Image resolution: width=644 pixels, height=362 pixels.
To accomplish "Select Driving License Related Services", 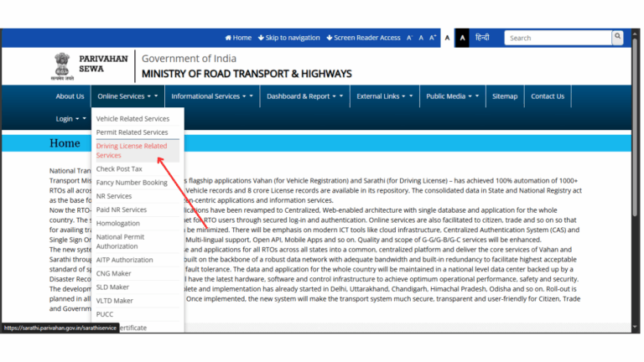I will [x=134, y=151].
